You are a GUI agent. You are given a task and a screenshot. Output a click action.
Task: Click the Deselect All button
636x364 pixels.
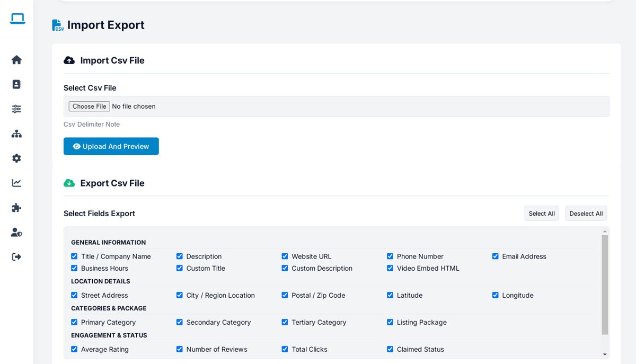tap(586, 214)
